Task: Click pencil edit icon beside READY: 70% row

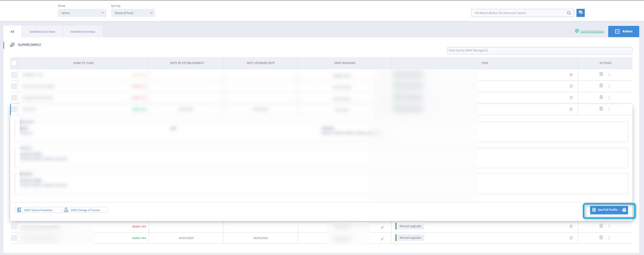Action: [x=382, y=227]
